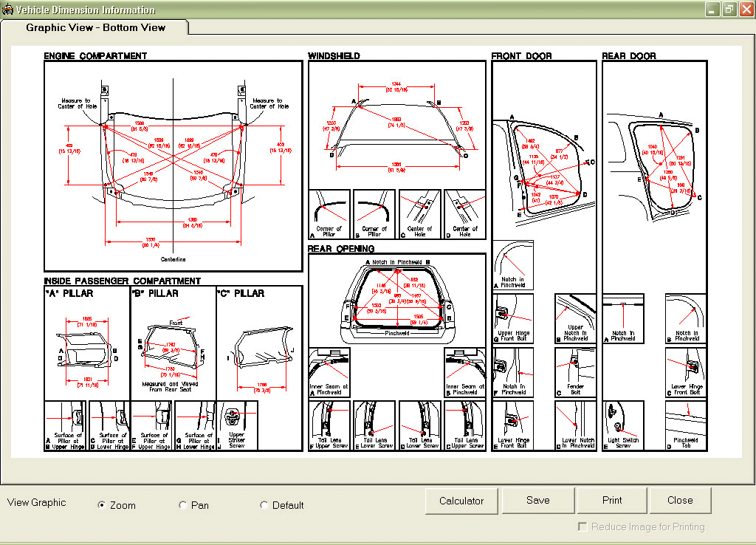Screen dimensions: 756x545
Task: Select the Default view option
Action: [x=264, y=505]
